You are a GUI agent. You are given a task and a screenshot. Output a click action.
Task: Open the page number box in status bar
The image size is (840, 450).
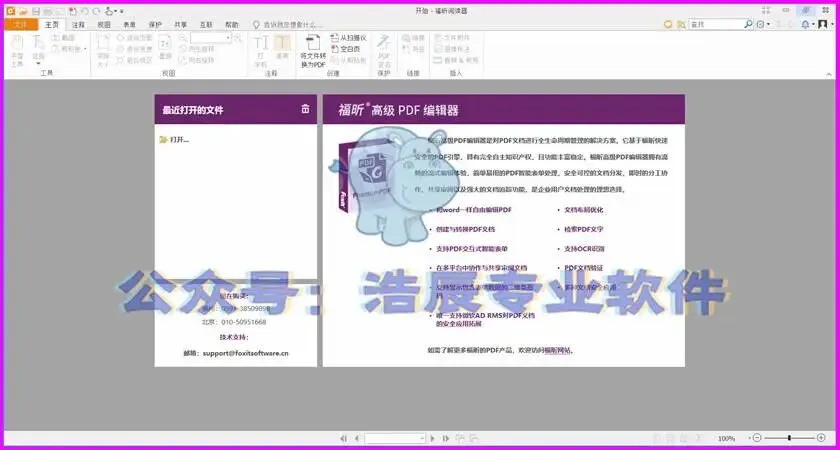coord(395,438)
